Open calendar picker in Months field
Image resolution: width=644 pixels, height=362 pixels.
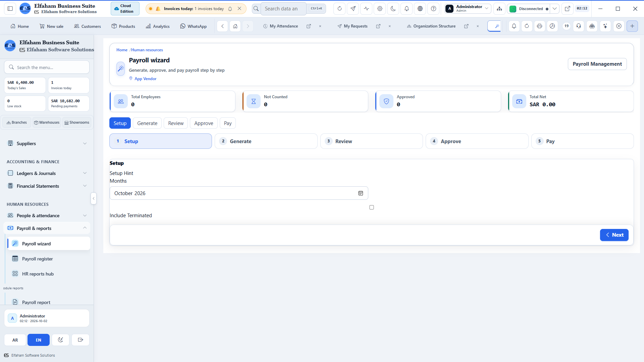[361, 193]
